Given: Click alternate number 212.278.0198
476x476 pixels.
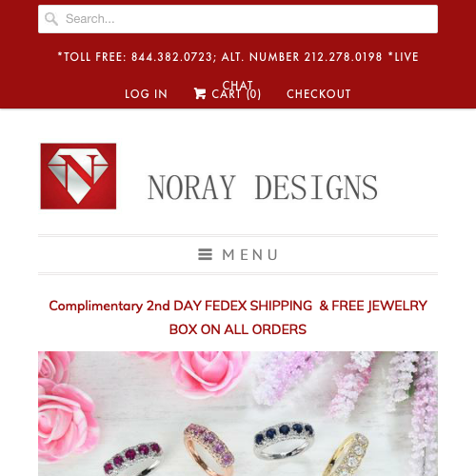Looking at the screenshot, I should click(343, 57).
